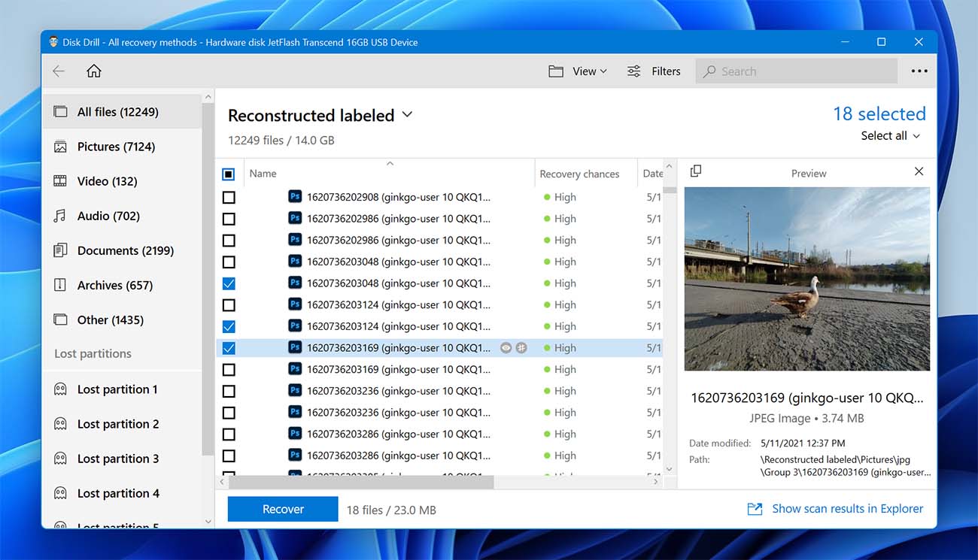This screenshot has height=560, width=978.
Task: Click the hash icon next to eye icon
Action: pyautogui.click(x=521, y=348)
